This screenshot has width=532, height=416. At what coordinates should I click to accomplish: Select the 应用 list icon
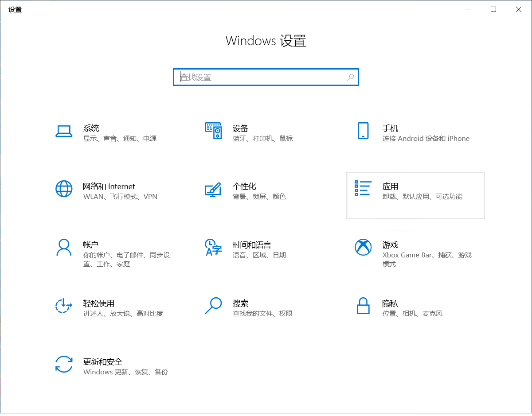point(363,188)
